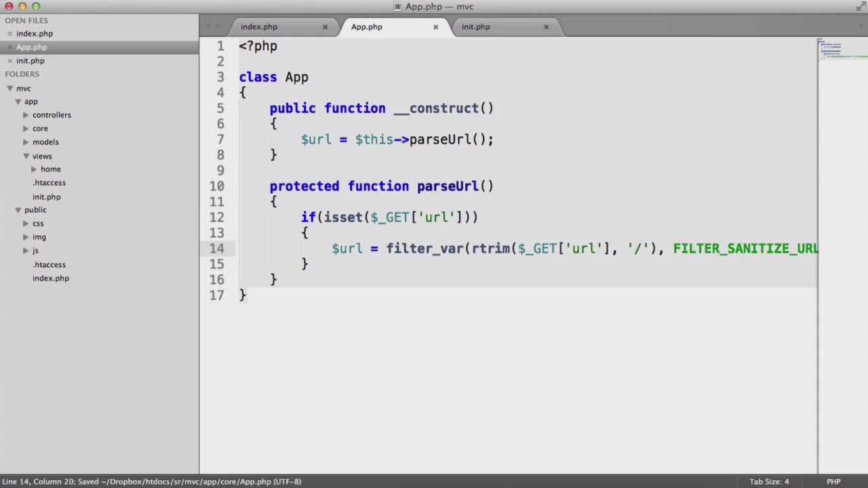Switch to the App.php tab

pyautogui.click(x=366, y=27)
